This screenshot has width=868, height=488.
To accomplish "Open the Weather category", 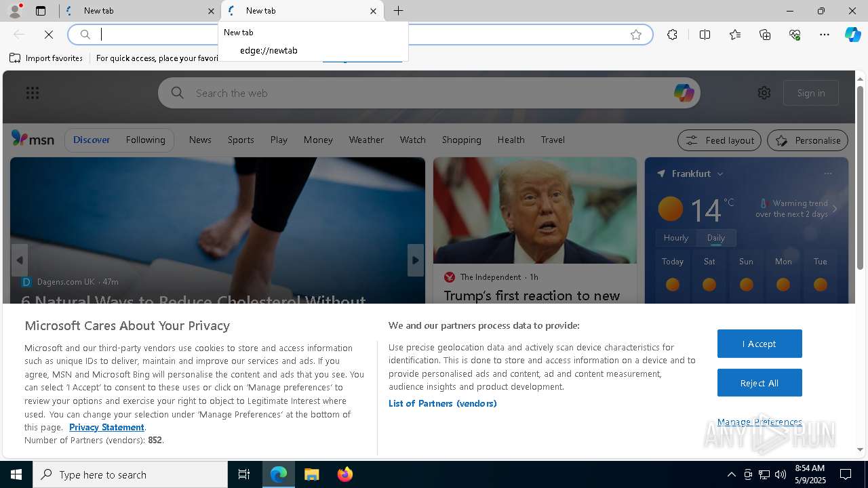I will pyautogui.click(x=366, y=140).
